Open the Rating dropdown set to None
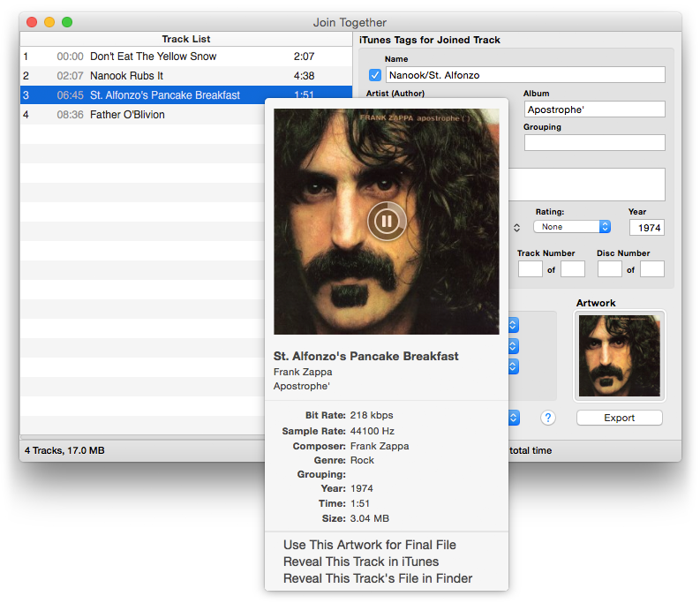This screenshot has height=611, width=700. [572, 227]
